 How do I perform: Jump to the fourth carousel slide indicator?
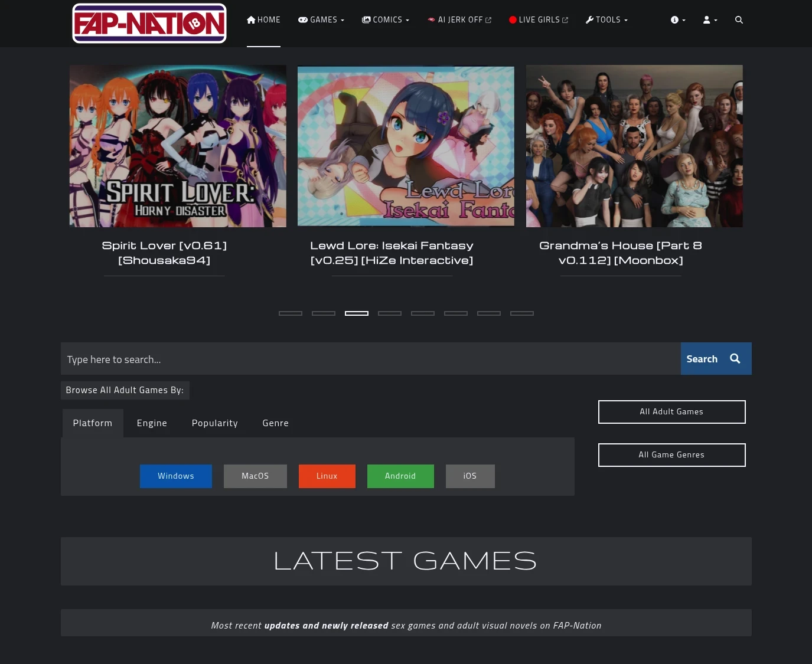click(390, 313)
